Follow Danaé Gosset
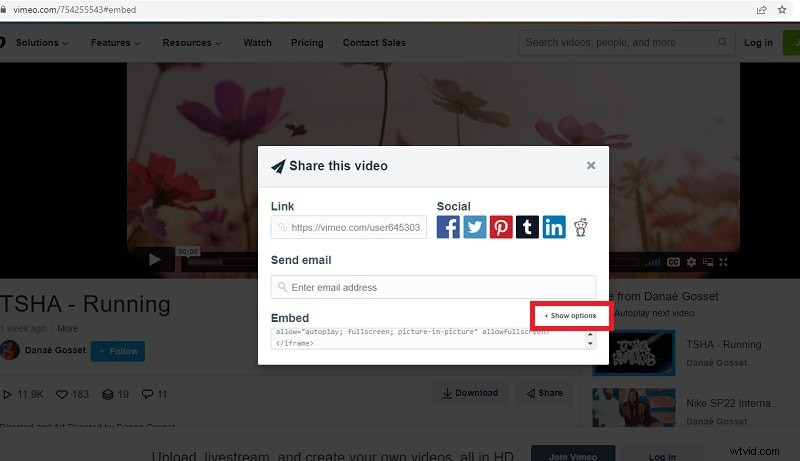 click(x=118, y=351)
